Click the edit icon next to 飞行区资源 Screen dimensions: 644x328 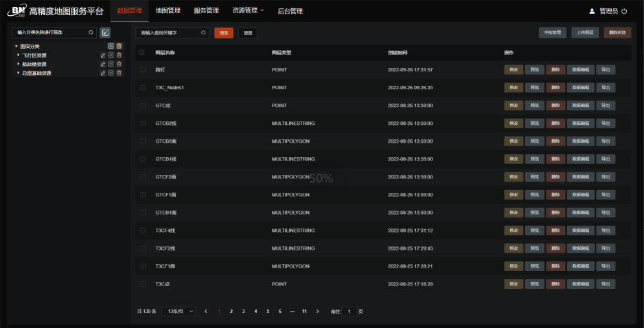[x=103, y=55]
